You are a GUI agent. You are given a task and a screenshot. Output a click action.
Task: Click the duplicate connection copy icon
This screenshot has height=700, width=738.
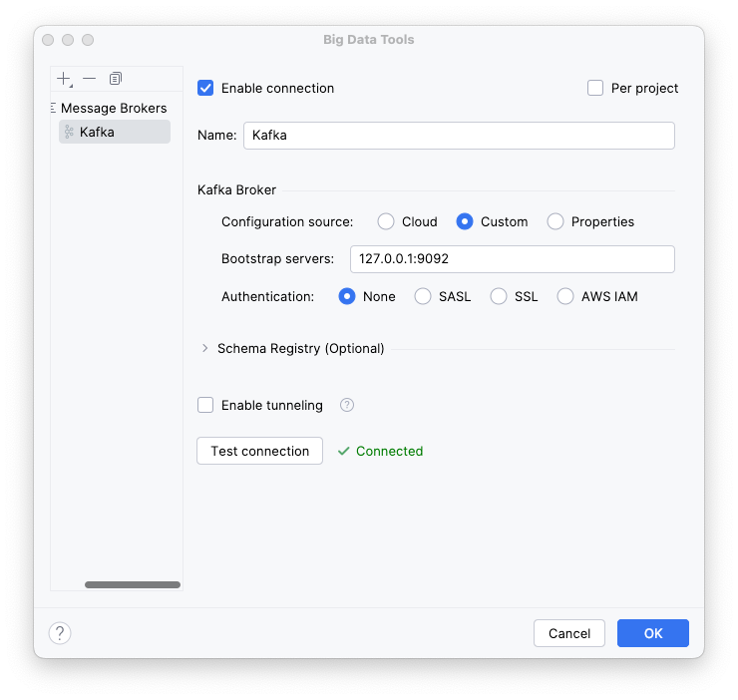point(116,79)
